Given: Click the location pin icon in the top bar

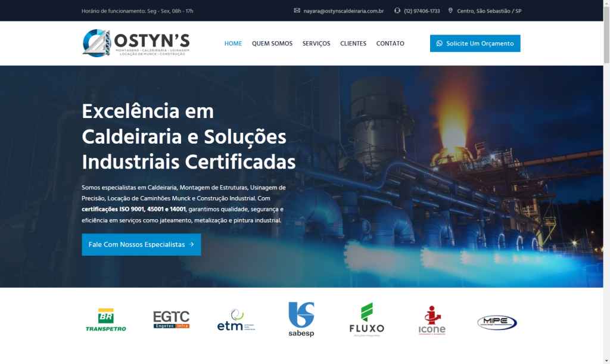Looking at the screenshot, I should (x=450, y=11).
